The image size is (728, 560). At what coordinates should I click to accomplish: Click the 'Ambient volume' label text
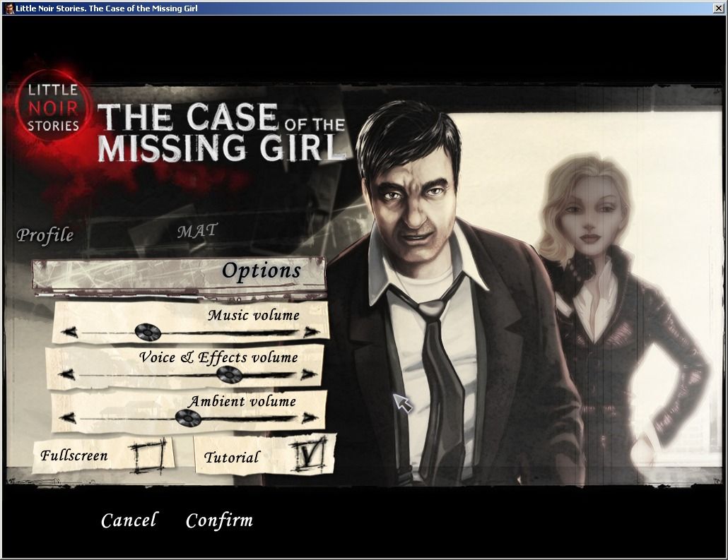[242, 401]
